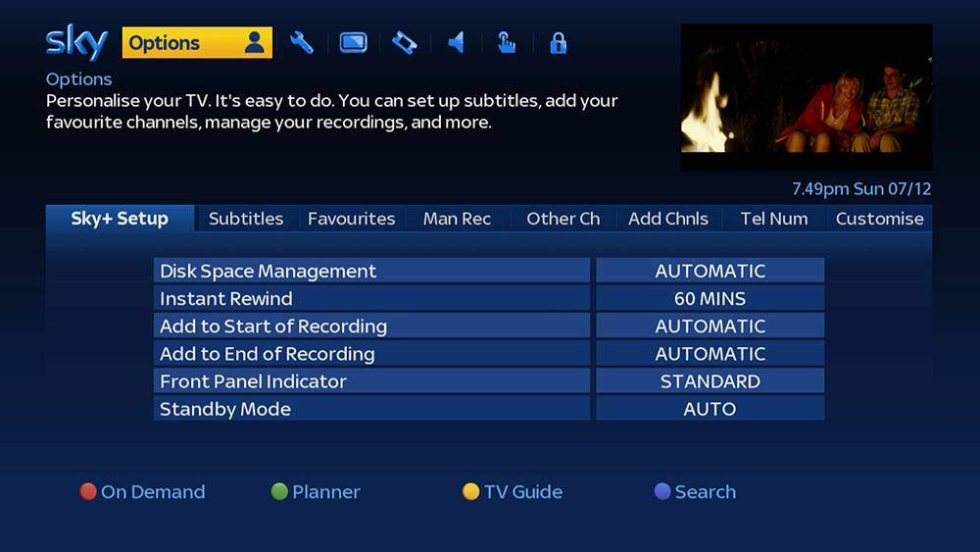This screenshot has width=980, height=552.
Task: Open the TV Guide link
Action: click(523, 492)
